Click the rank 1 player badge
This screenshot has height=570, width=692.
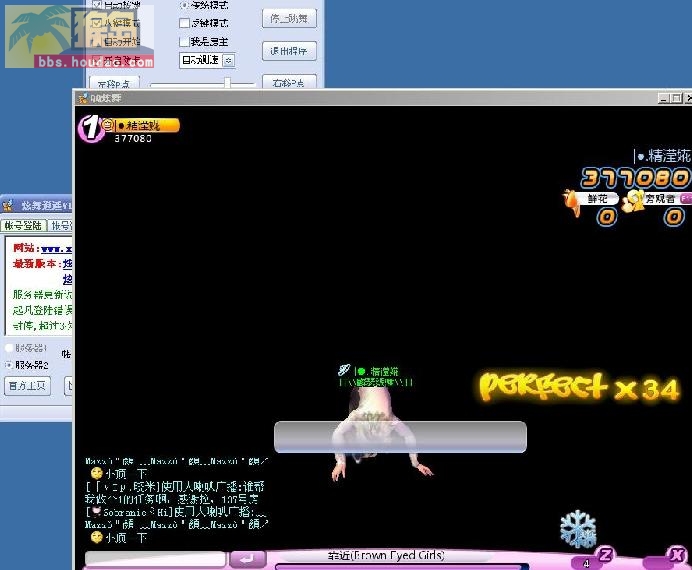click(x=90, y=128)
